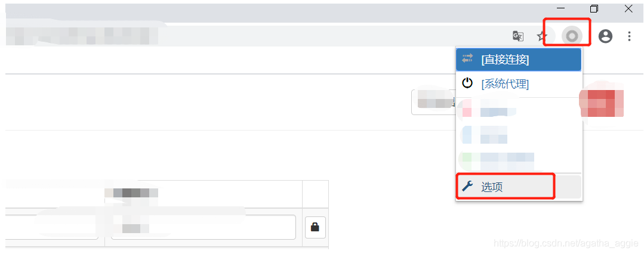Click the blurred box left of the popup
The height and width of the screenshot is (254, 644).
[x=433, y=102]
